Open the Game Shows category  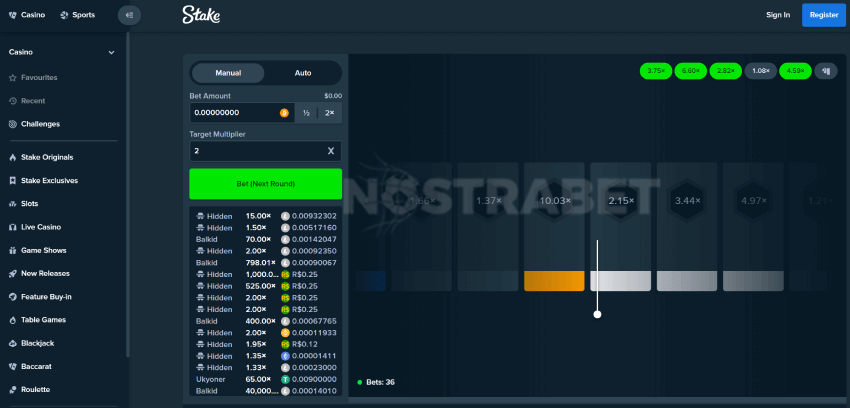37,250
